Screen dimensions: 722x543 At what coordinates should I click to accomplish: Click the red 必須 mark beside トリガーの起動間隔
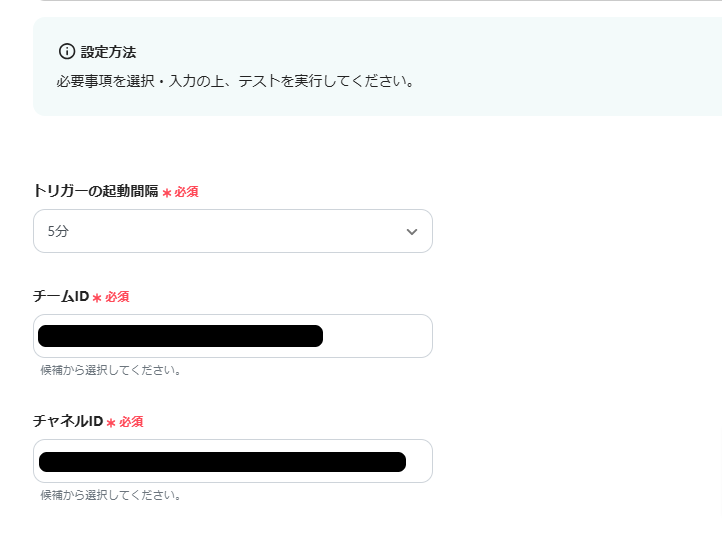pos(181,192)
